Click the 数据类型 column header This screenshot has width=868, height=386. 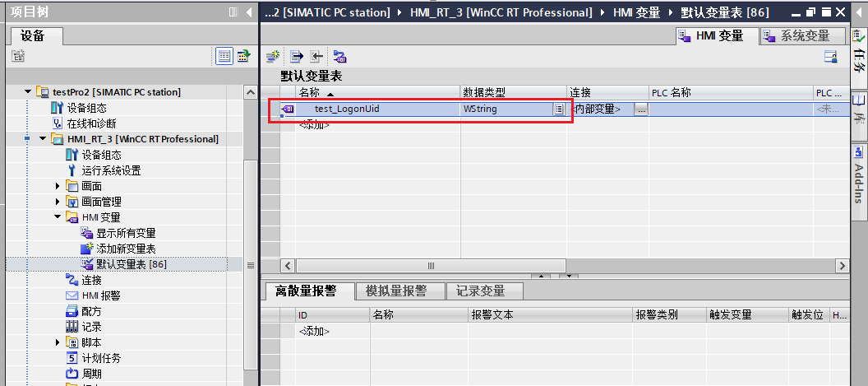(514, 93)
